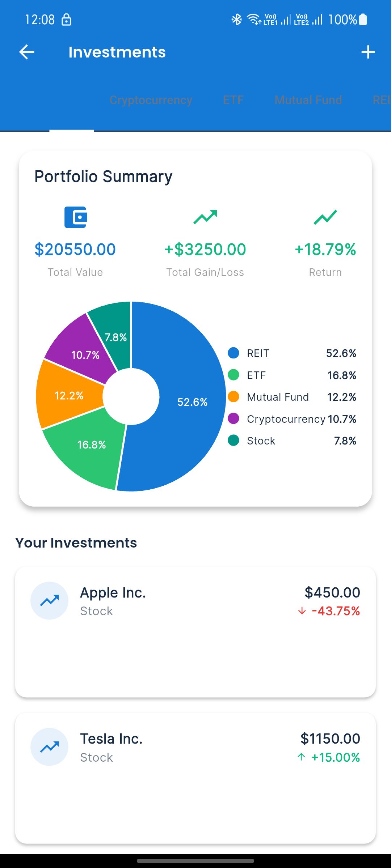Tap the wallet icon above Total Value

75,217
